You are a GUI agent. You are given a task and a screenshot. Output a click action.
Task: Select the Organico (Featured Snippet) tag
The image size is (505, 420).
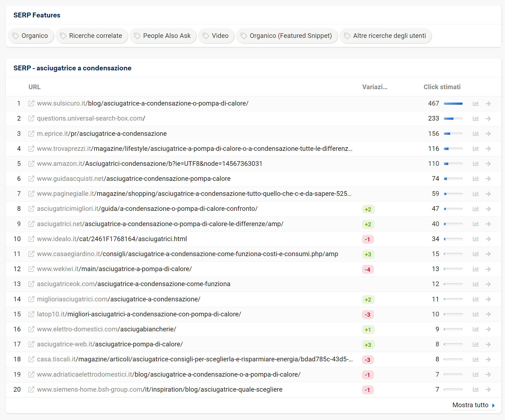287,36
